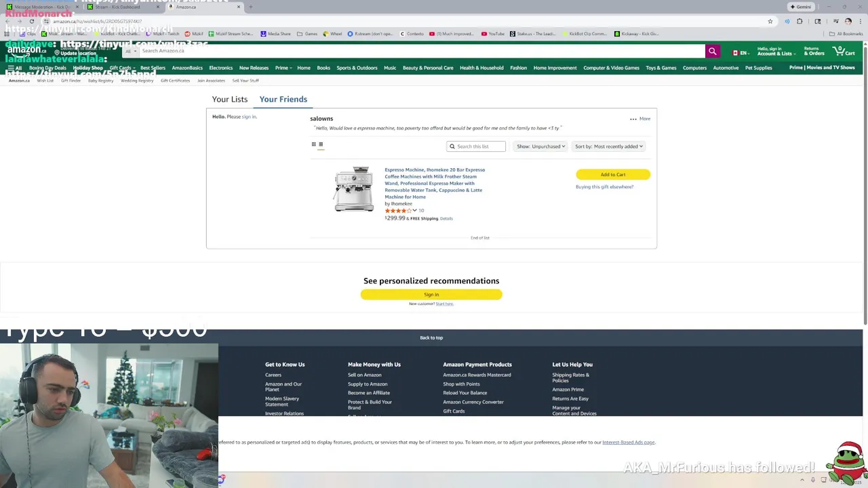868x488 pixels.
Task: Click Update location in header
Action: click(x=79, y=54)
